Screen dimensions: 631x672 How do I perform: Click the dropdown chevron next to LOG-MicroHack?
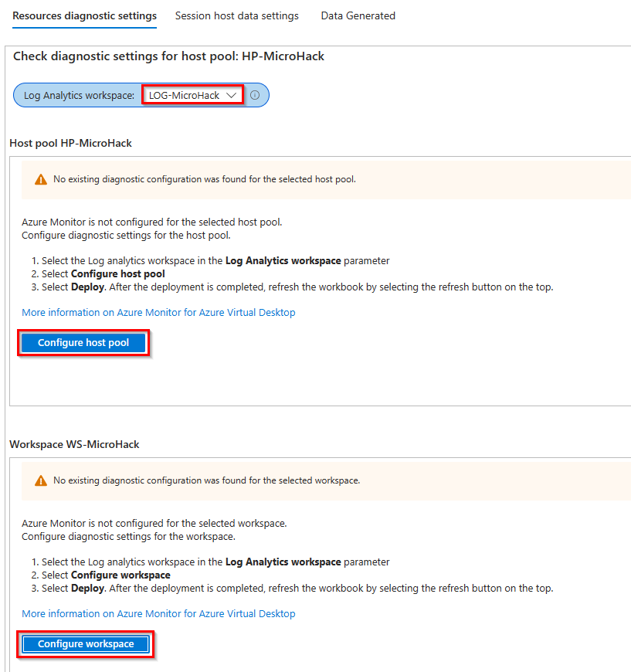tap(229, 94)
